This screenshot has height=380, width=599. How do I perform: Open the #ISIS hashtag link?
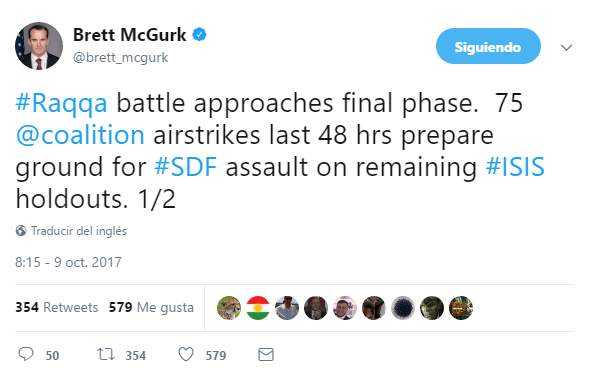(515, 167)
